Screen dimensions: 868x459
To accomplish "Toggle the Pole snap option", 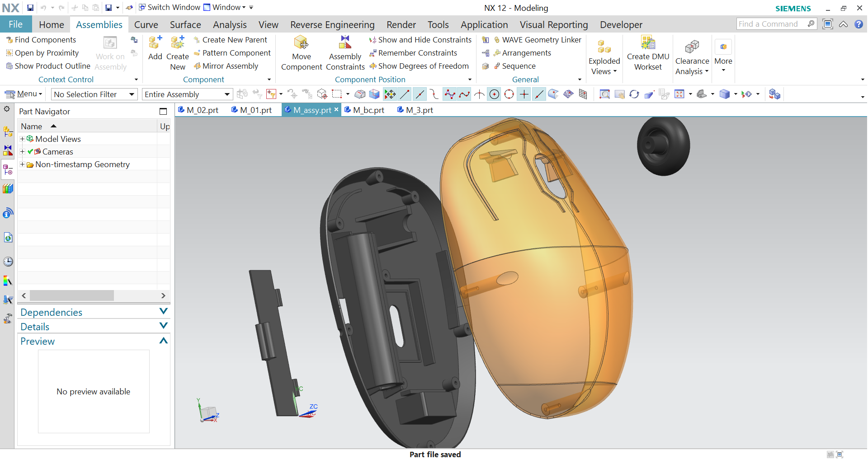I will [x=449, y=94].
